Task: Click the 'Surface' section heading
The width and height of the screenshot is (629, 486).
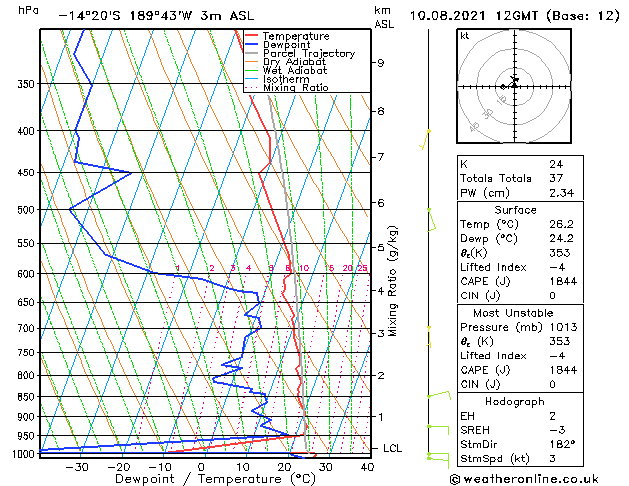Action: (515, 210)
